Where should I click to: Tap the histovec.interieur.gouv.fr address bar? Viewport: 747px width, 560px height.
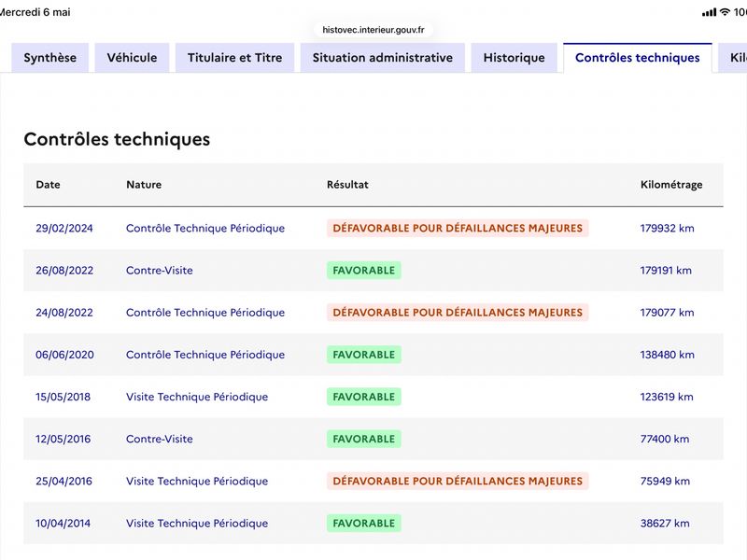point(373,30)
